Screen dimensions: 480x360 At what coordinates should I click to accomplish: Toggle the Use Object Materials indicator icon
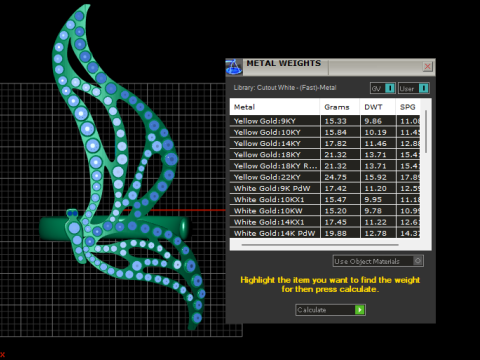(x=418, y=260)
